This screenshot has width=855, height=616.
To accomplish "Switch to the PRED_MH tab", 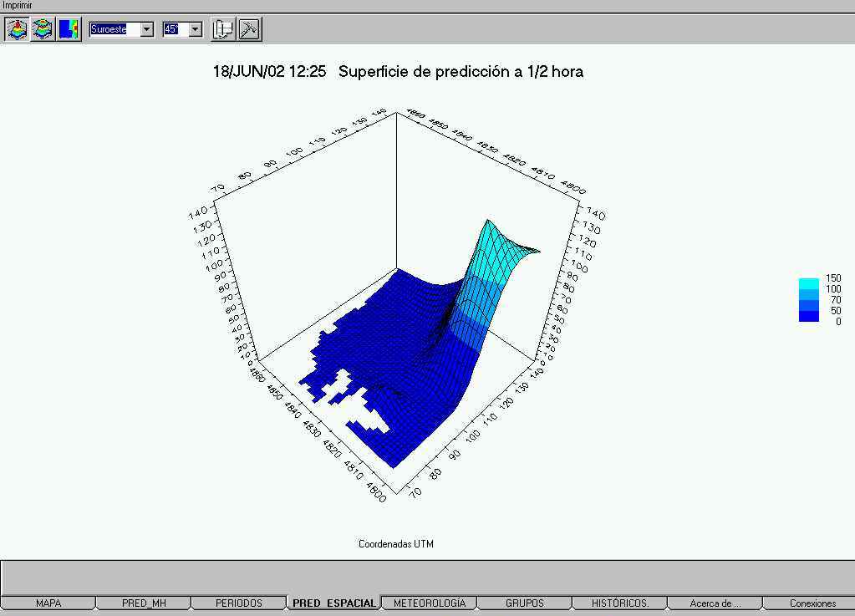I will (x=144, y=603).
